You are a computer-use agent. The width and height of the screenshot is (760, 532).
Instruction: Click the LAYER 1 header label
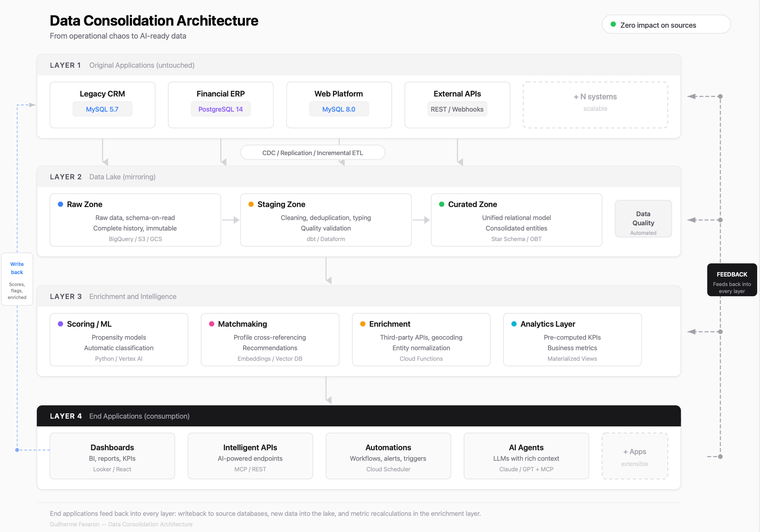point(65,65)
